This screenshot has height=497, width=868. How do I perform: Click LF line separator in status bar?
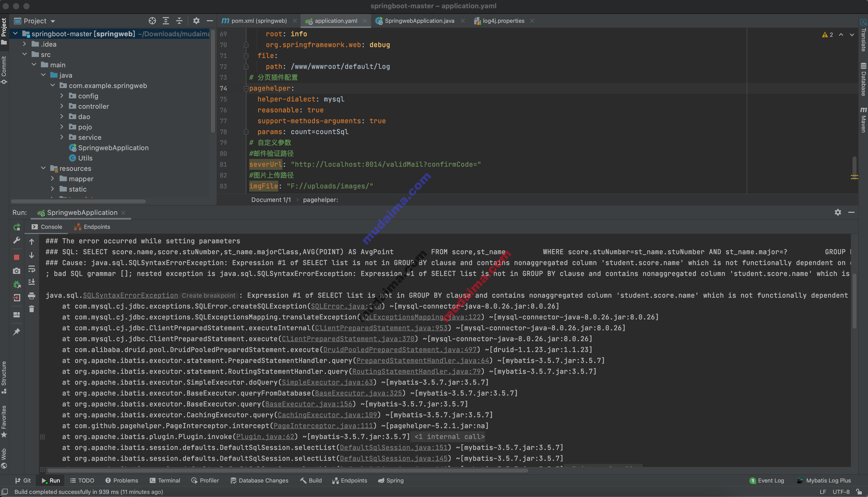pos(823,492)
